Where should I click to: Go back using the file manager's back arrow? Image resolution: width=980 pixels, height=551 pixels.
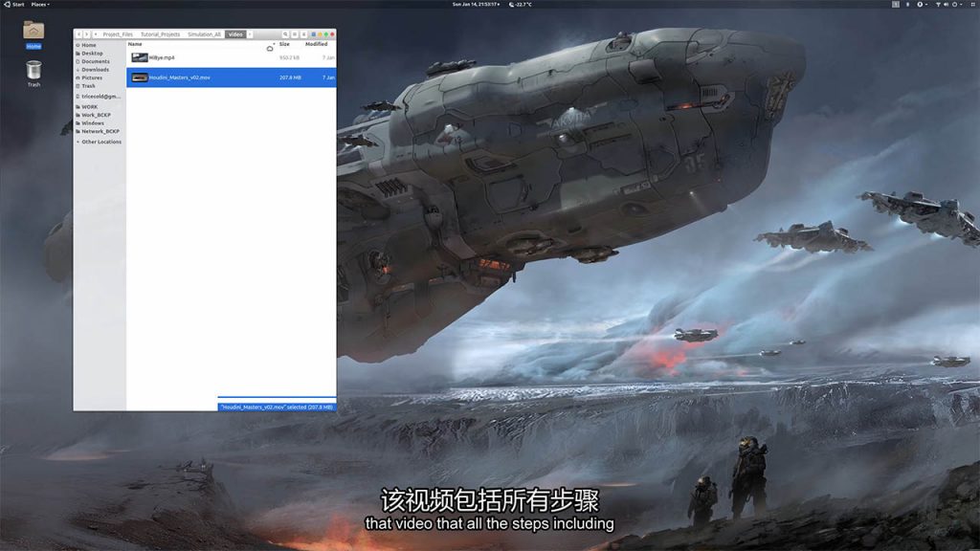click(x=78, y=34)
